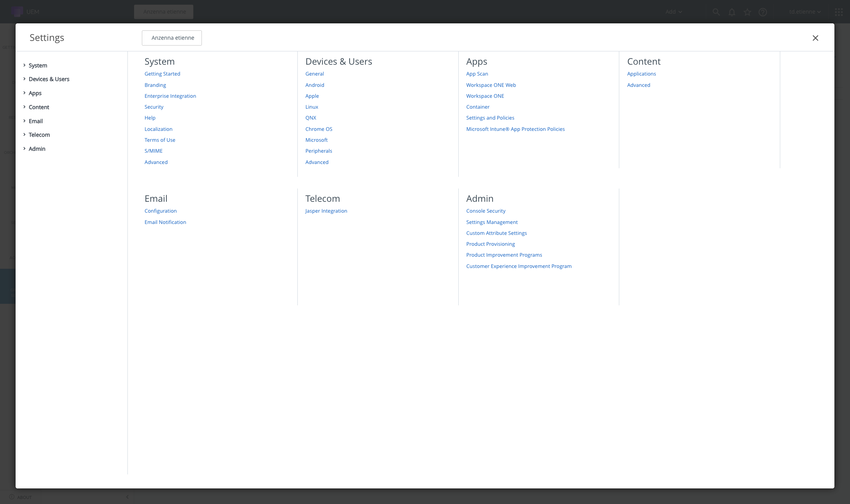
Task: Expand the Admin sidebar node
Action: (24, 148)
